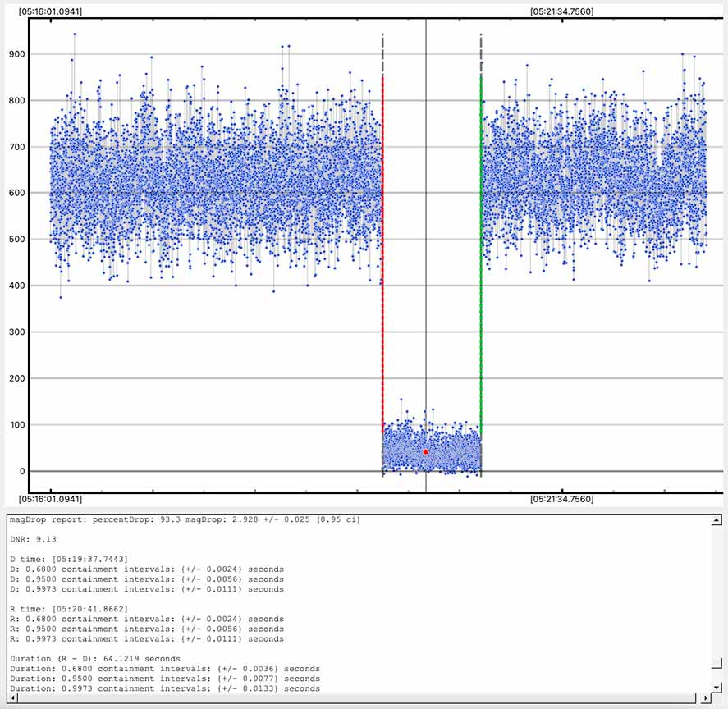Screen dimensions: 728x709
Task: Click the Duration: 0.9973 containment line
Action: (165, 688)
